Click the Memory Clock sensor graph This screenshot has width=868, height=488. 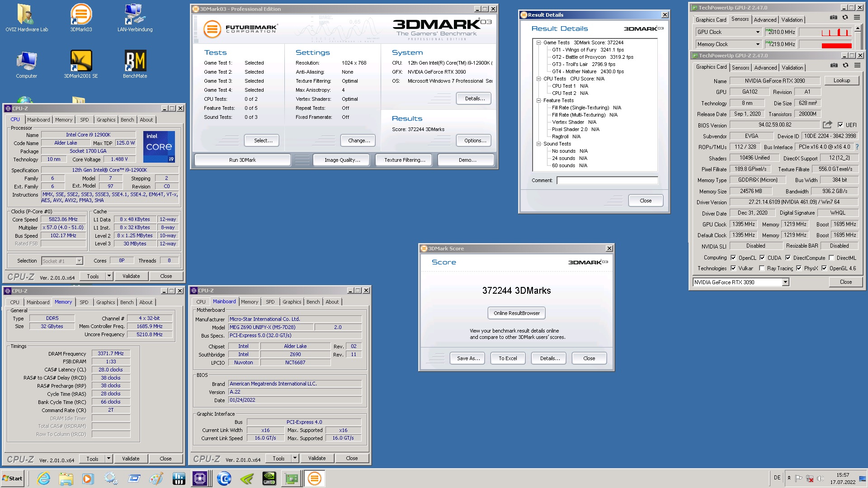point(825,44)
